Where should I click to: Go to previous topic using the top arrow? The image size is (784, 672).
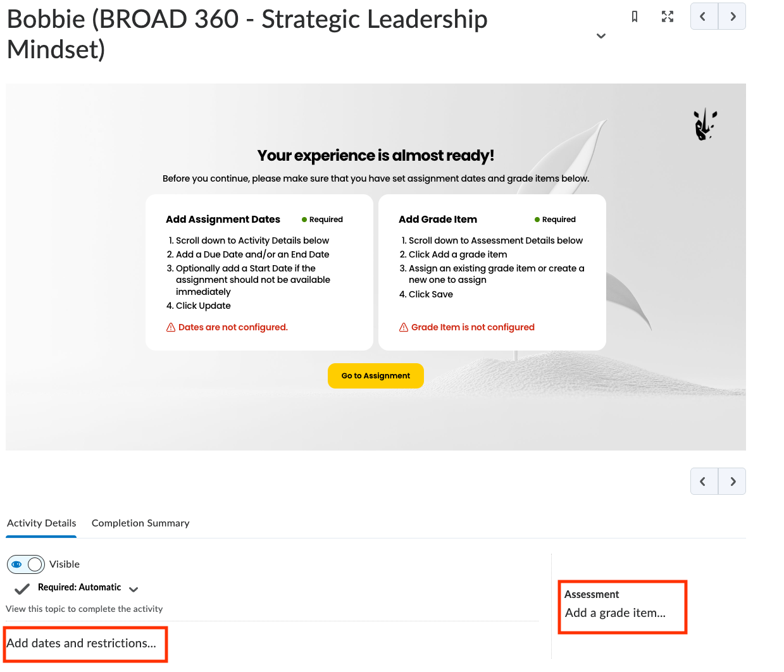click(704, 16)
